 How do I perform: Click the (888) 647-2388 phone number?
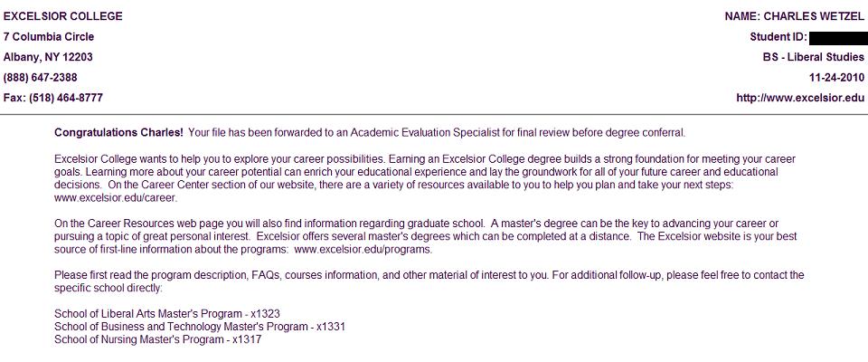pos(41,78)
